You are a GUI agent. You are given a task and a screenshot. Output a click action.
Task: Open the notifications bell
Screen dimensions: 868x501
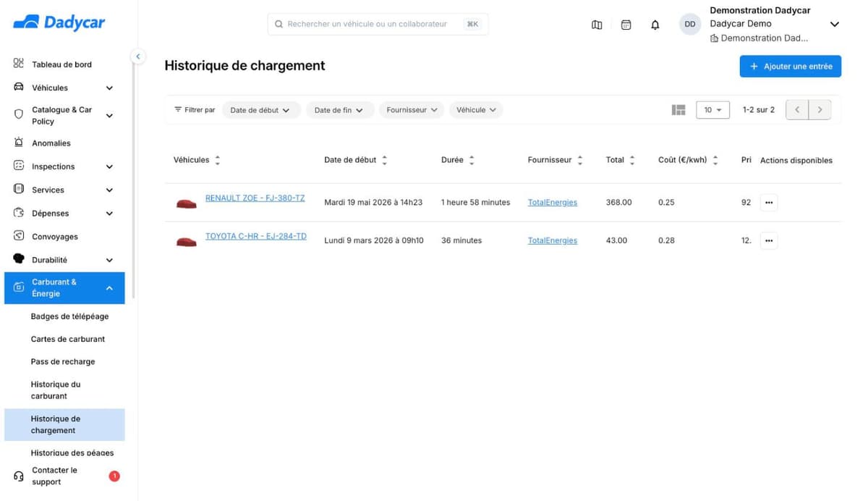coord(655,25)
